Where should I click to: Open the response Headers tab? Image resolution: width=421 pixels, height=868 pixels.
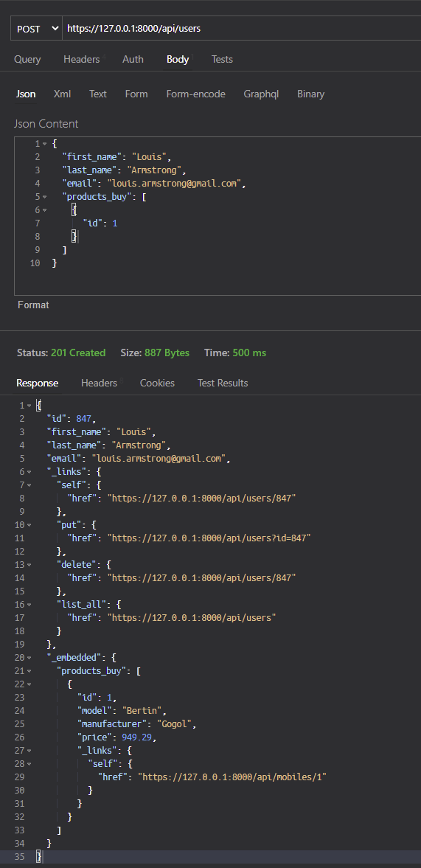tap(99, 383)
